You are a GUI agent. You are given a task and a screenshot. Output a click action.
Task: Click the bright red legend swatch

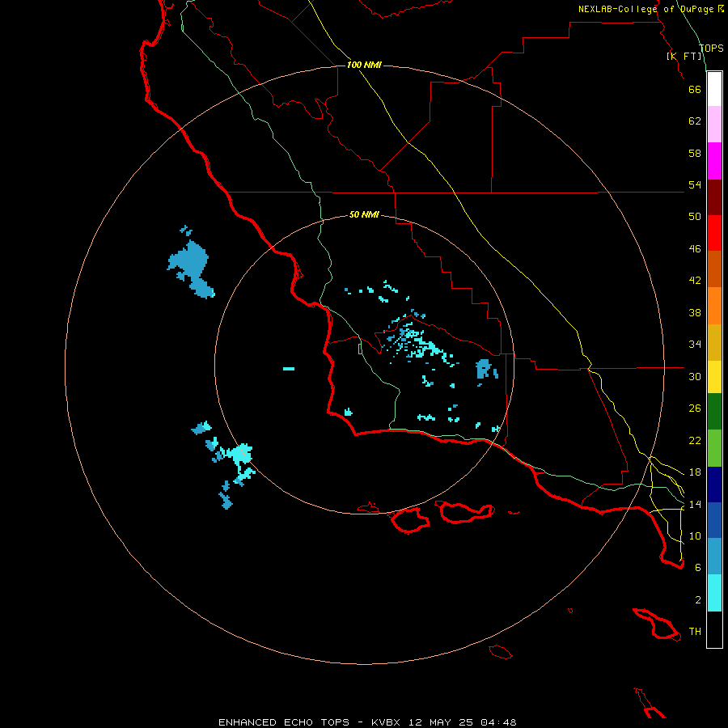point(714,233)
